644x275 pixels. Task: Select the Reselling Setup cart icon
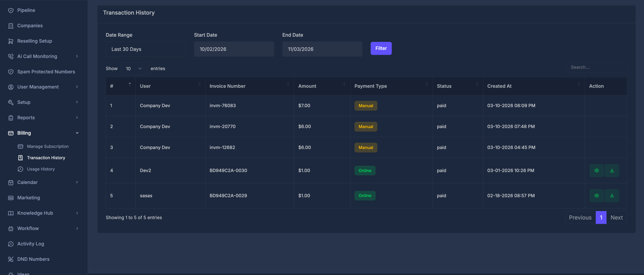(x=11, y=41)
